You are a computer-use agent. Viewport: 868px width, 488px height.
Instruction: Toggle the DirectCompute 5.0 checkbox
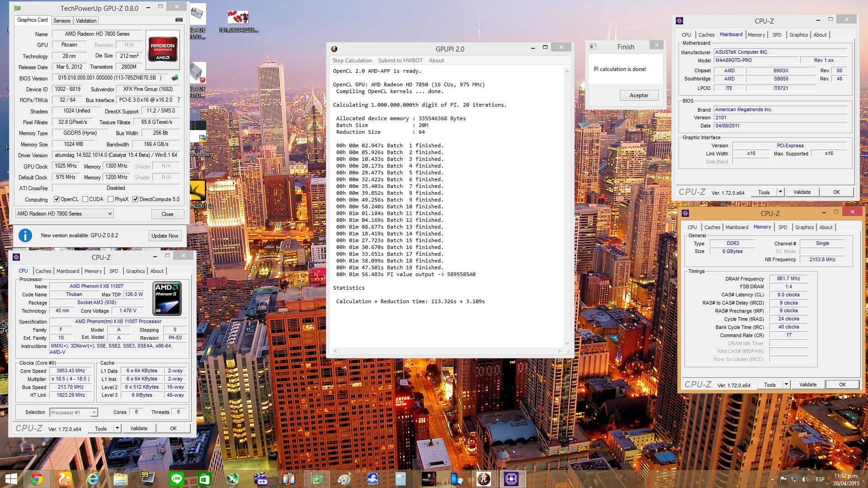pos(135,199)
